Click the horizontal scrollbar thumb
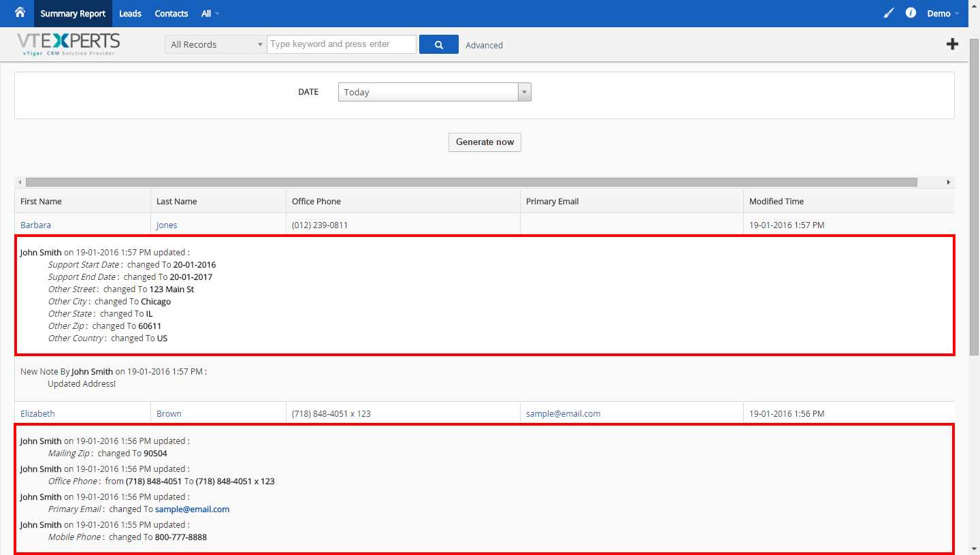This screenshot has height=555, width=980. pos(471,183)
